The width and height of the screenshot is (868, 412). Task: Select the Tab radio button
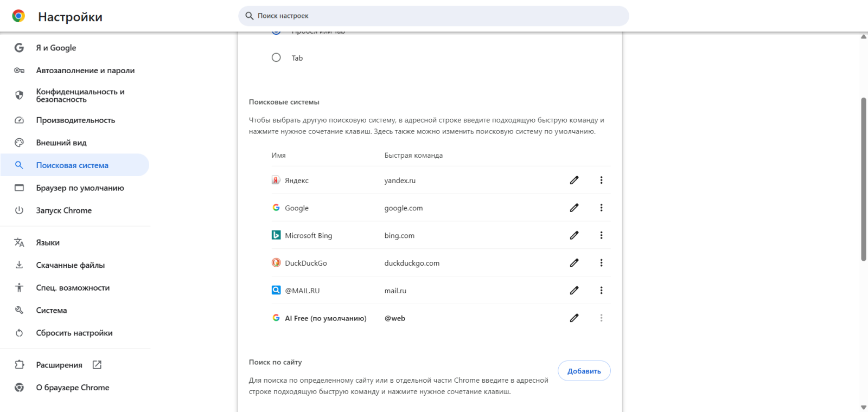coord(276,57)
